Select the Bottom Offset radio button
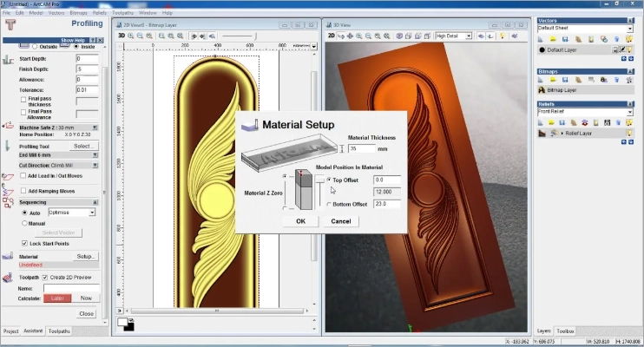 [x=328, y=204]
